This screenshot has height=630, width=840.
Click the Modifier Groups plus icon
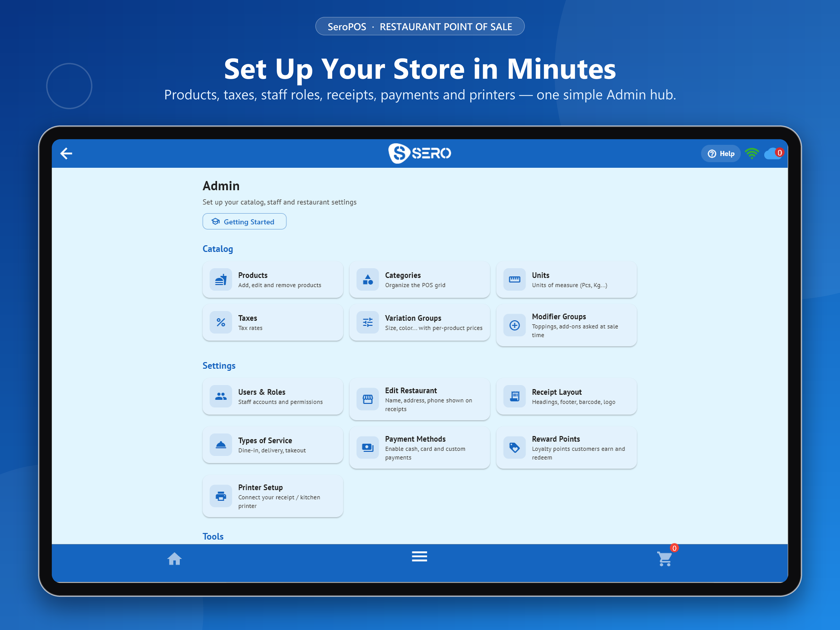[515, 325]
